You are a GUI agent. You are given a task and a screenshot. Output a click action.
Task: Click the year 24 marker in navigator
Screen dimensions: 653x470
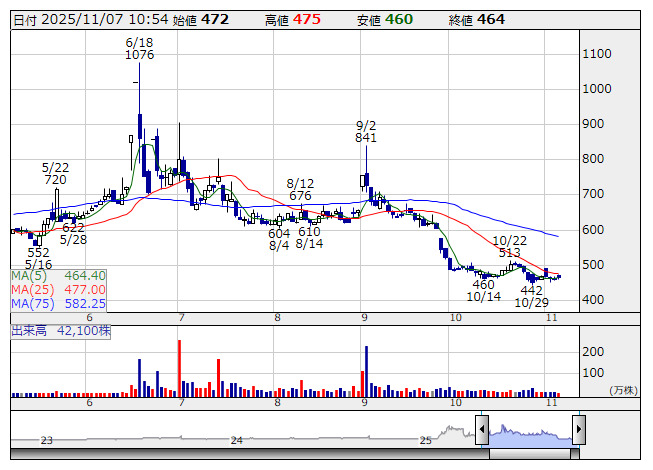click(x=236, y=440)
